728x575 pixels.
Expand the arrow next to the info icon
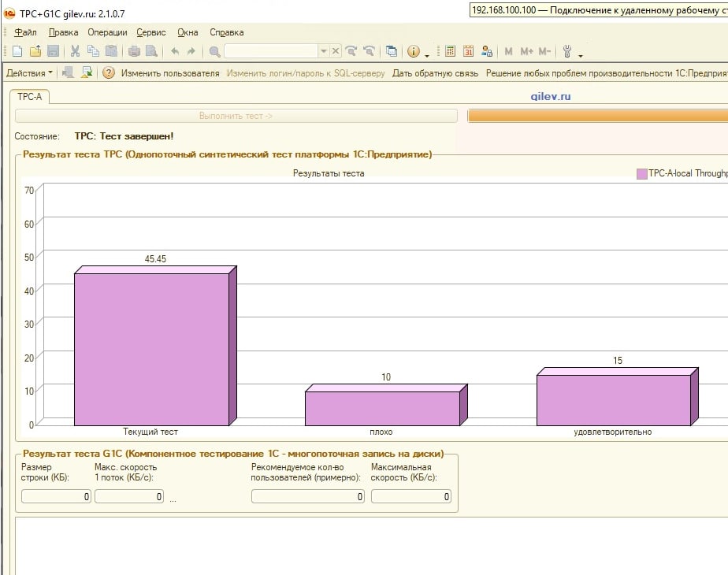click(x=427, y=56)
